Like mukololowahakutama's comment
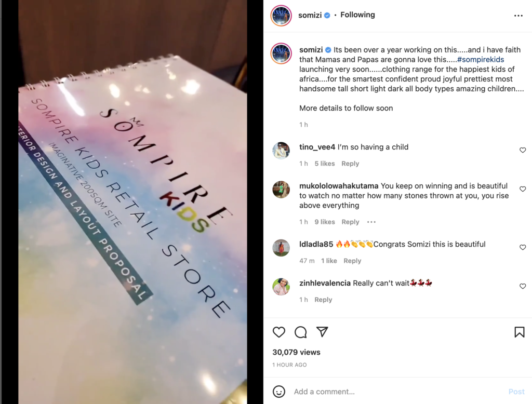 point(523,189)
